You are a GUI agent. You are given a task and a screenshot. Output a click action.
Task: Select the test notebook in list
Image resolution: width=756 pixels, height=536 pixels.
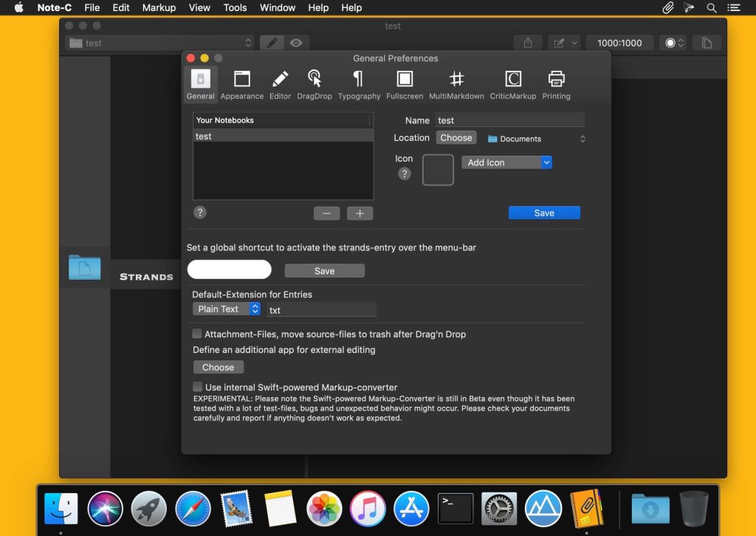[x=283, y=137]
